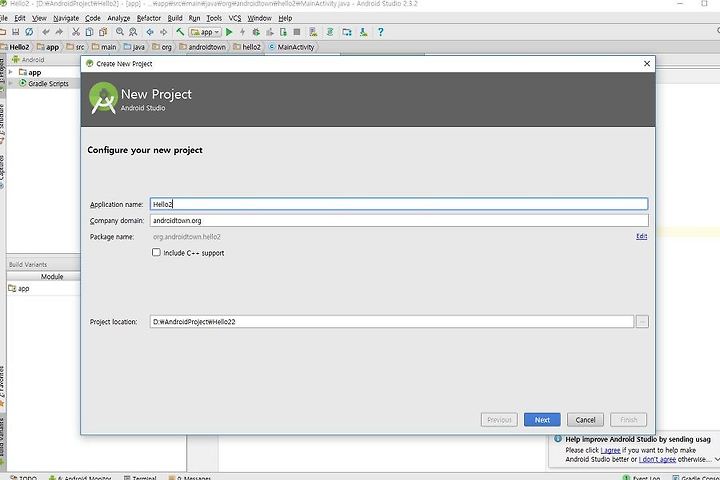Open the Android view selector dropdown
Image resolution: width=720 pixels, height=480 pixels.
(x=28, y=60)
